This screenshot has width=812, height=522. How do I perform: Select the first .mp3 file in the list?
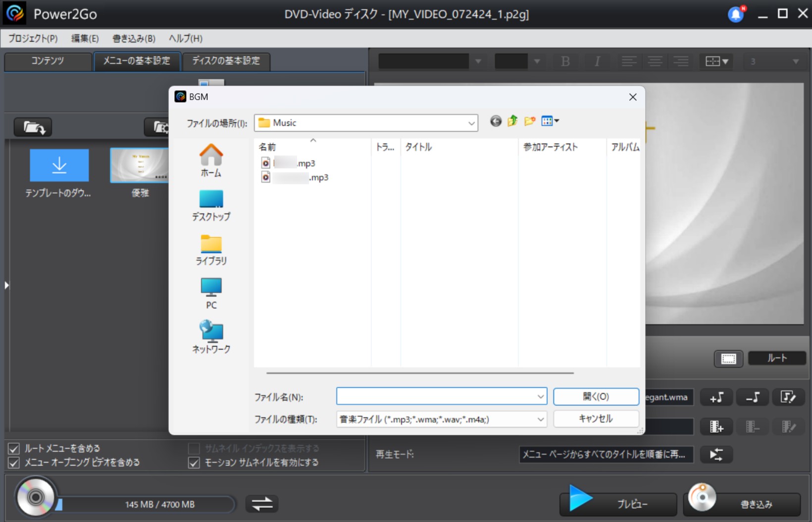(x=288, y=163)
